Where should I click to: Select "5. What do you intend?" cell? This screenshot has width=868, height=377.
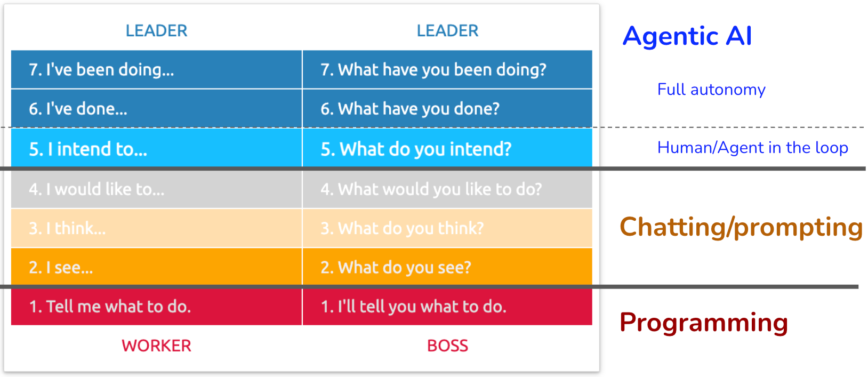pos(447,148)
